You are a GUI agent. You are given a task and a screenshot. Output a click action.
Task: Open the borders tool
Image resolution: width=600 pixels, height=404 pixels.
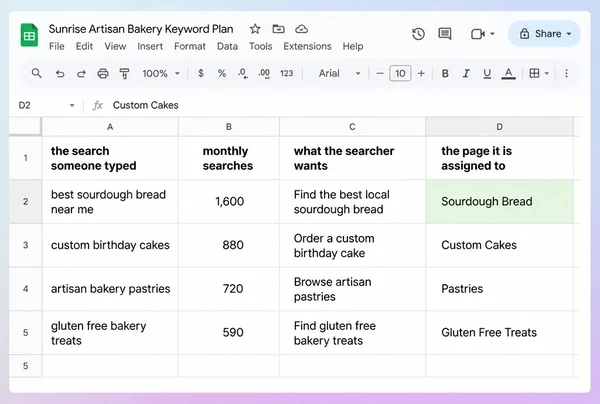tap(534, 73)
